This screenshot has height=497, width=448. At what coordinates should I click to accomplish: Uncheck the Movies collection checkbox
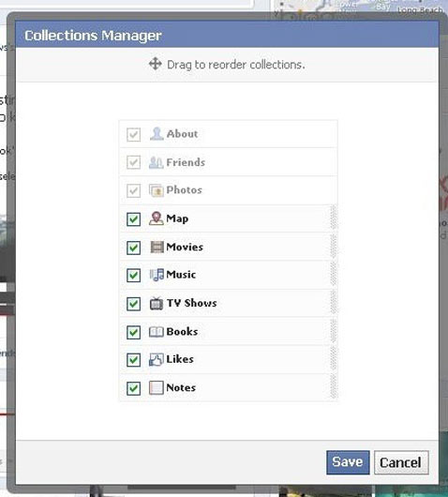point(133,248)
